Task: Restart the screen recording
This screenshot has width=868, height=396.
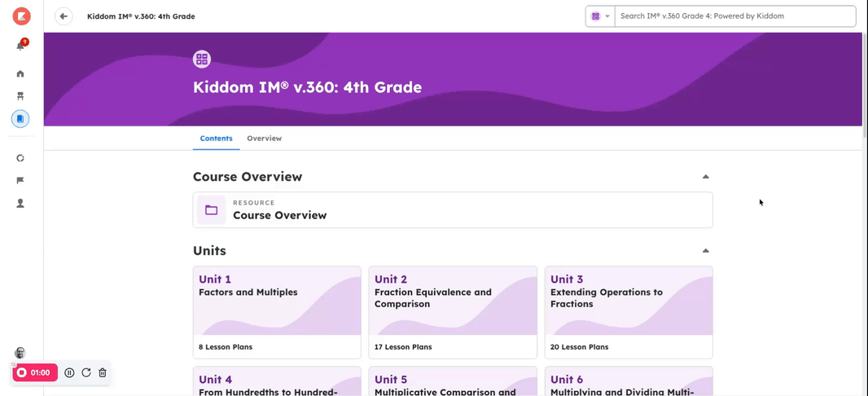Action: click(x=85, y=372)
